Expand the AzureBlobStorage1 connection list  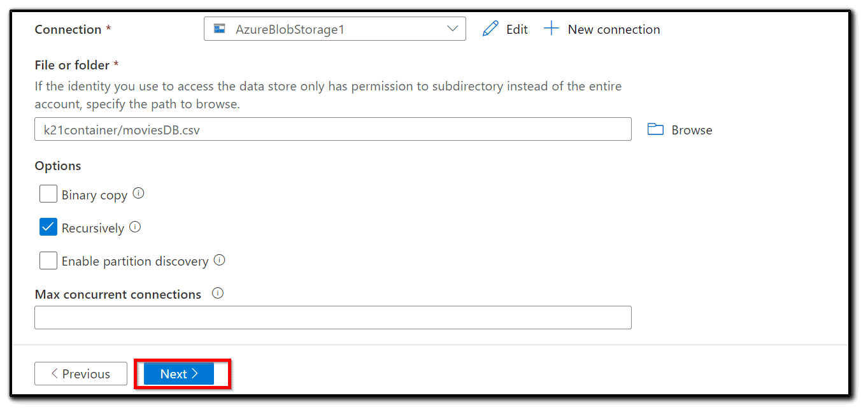tap(452, 28)
